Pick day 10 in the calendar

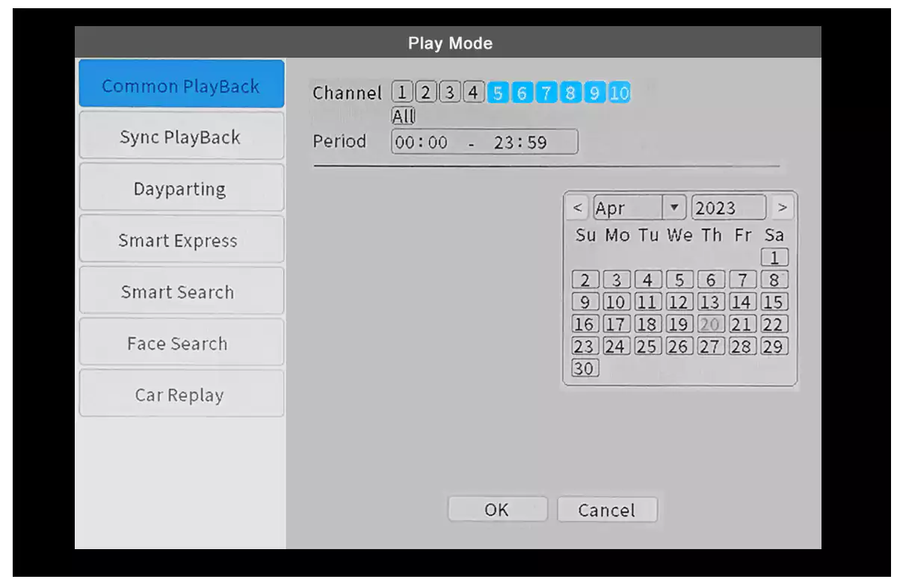click(x=617, y=302)
